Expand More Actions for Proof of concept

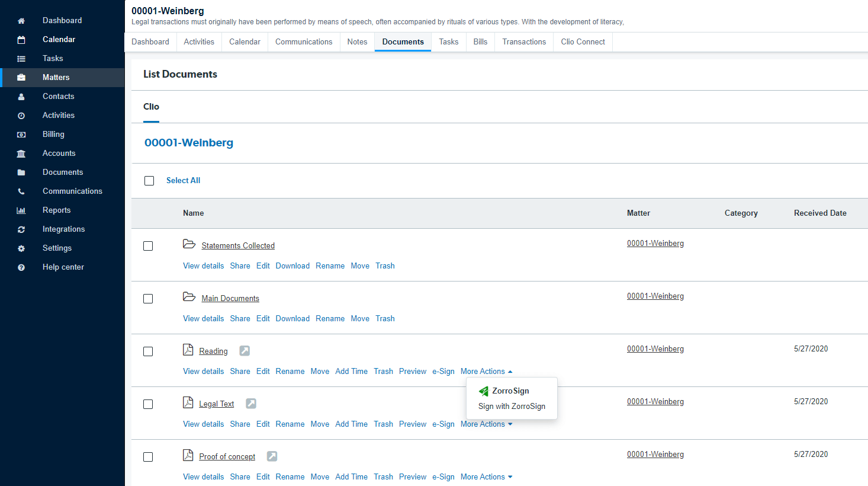486,477
